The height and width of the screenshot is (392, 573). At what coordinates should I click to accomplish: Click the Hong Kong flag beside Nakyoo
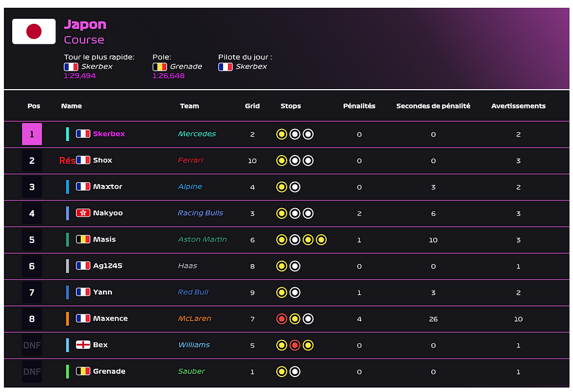pos(83,213)
